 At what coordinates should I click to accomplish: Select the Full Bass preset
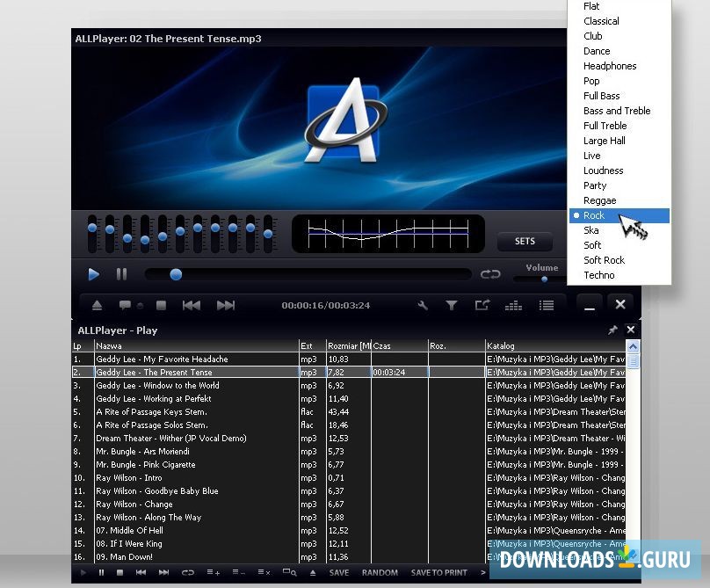(x=619, y=96)
